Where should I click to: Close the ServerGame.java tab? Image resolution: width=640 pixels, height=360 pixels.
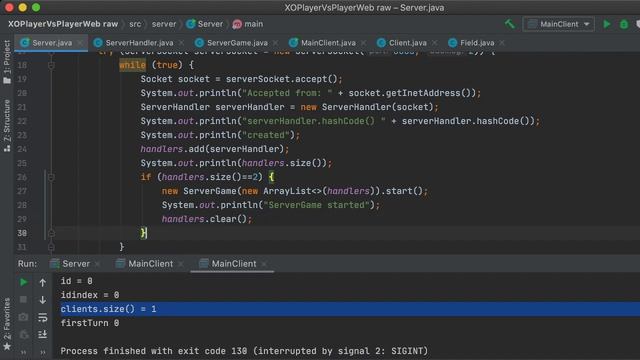[x=276, y=43]
